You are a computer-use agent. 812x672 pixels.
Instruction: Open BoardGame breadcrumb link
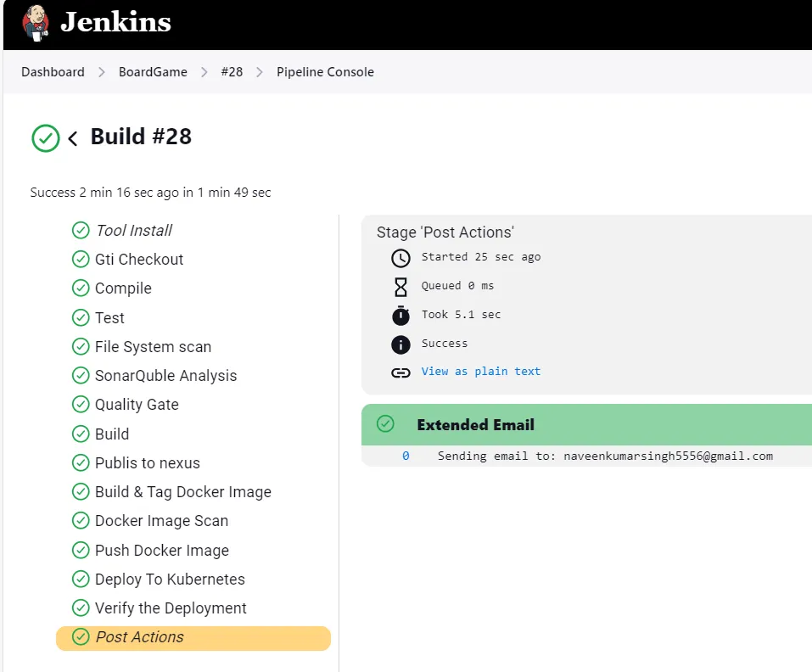coord(153,72)
